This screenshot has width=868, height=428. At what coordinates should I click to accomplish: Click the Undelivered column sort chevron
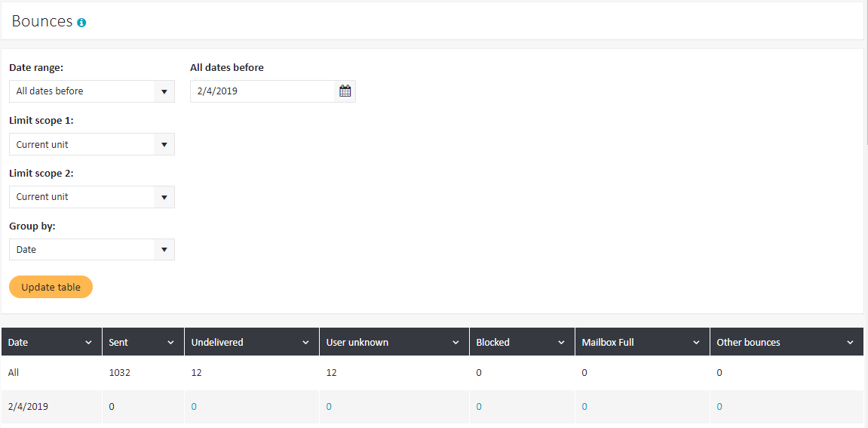(305, 343)
